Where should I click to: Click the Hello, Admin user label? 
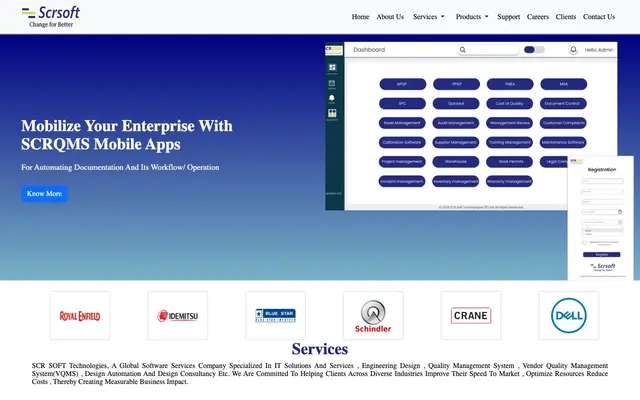click(x=599, y=50)
